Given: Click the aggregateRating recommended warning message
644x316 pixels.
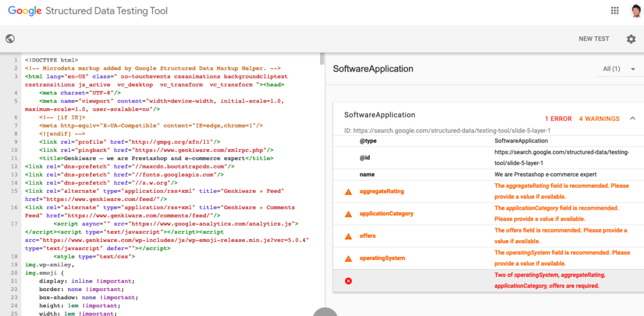Looking at the screenshot, I should (562, 191).
